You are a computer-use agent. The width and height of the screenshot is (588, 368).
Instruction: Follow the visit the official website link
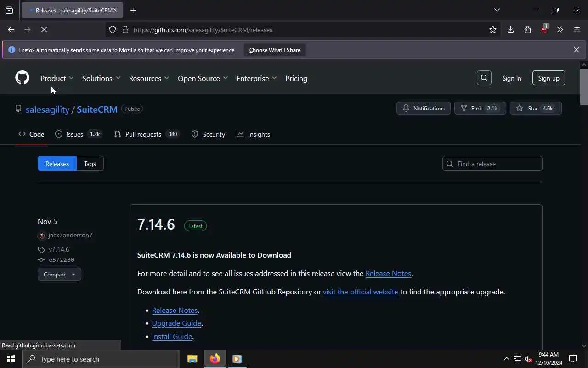coord(360,292)
